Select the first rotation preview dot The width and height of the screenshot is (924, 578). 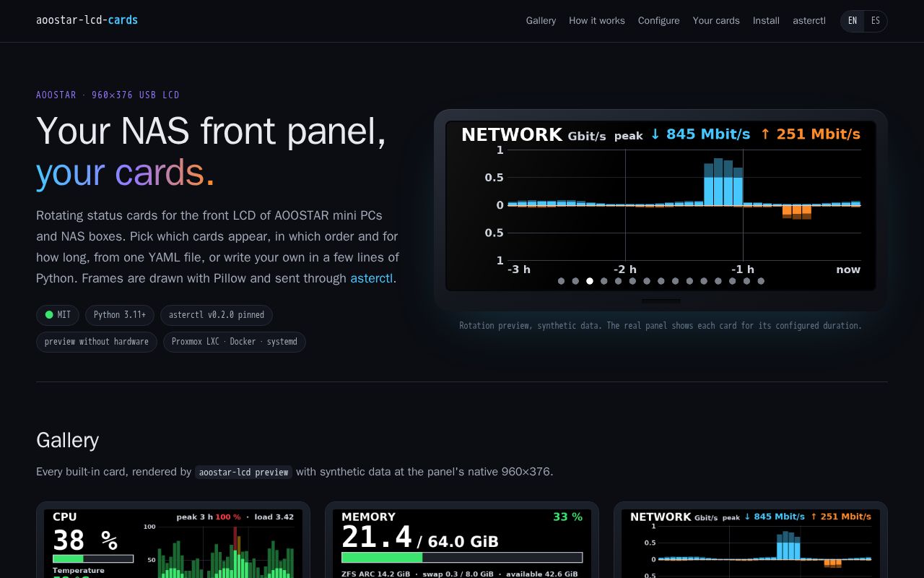point(561,281)
